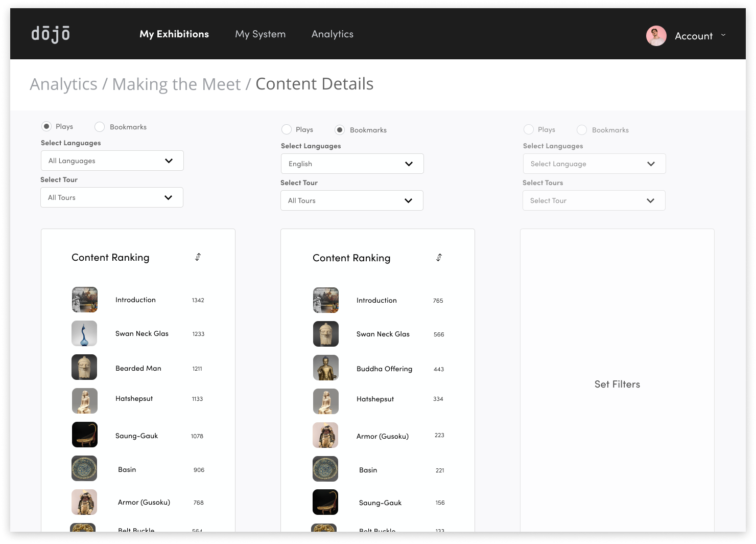756x544 pixels.
Task: Select Plays radio in second column
Action: coord(287,129)
